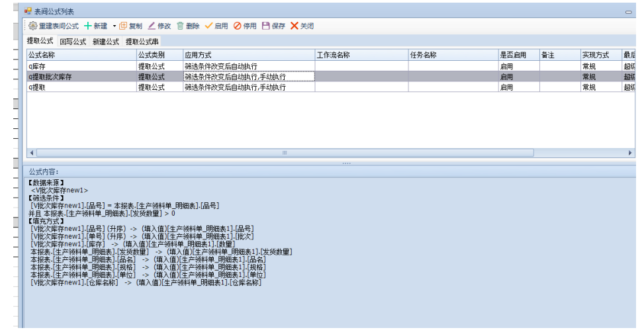The image size is (644, 332).
Task: Click the 复制 copy icon
Action: 123,26
